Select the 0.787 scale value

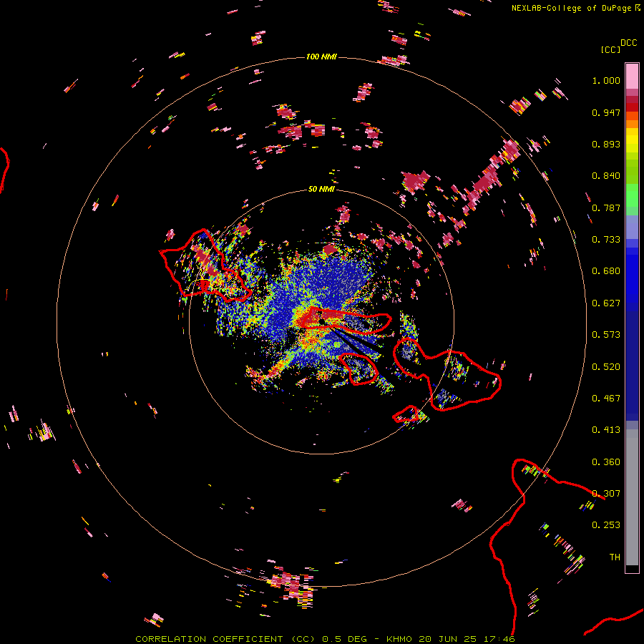pos(606,208)
